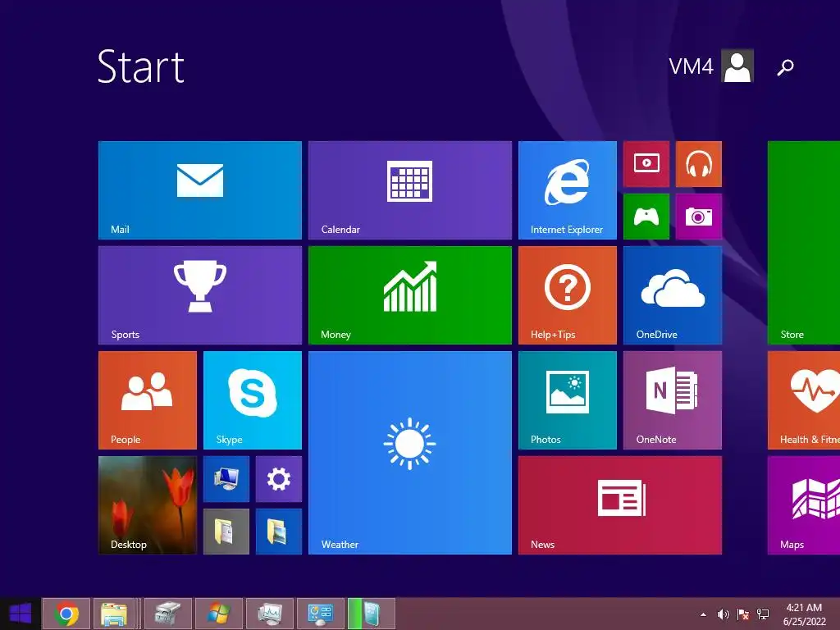Open the Health & Fitness tile
840x630 pixels.
click(x=804, y=400)
